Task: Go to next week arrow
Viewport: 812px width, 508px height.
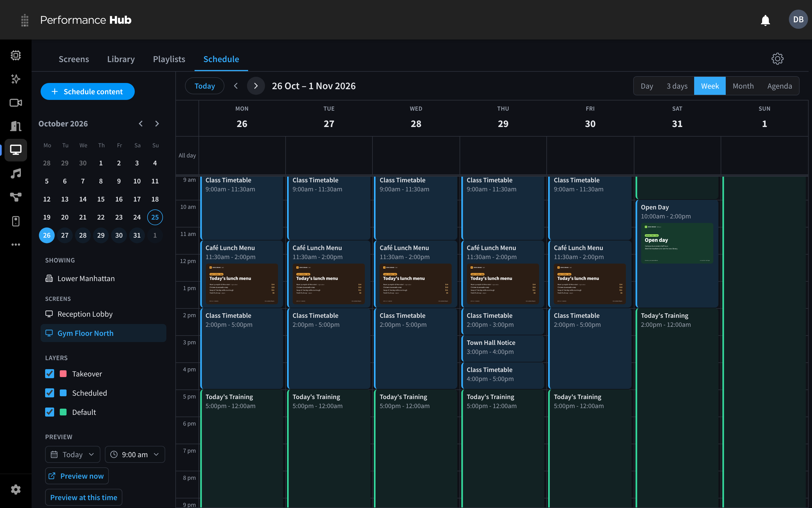Action: 256,86
